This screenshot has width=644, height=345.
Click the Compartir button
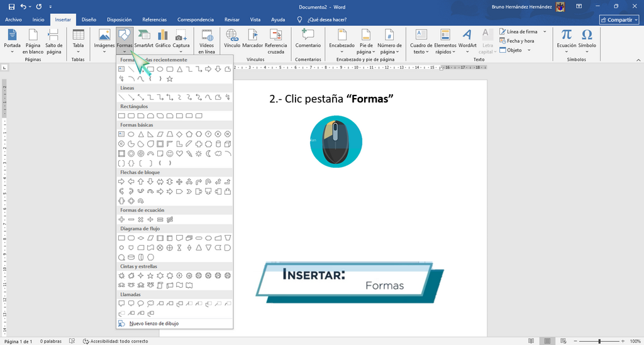(619, 19)
